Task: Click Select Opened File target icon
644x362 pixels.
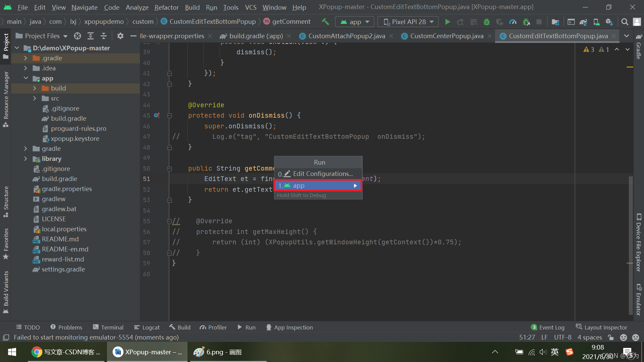Action: [77, 36]
